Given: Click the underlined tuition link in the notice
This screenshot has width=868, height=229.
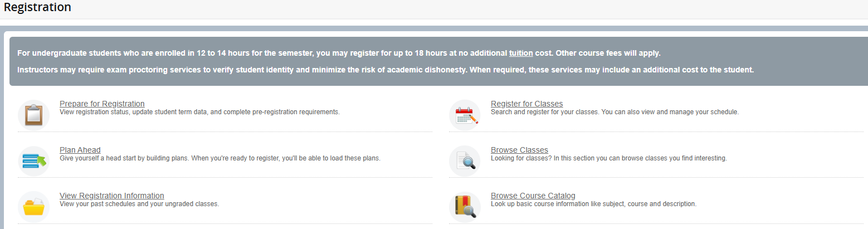Looking at the screenshot, I should click(521, 53).
